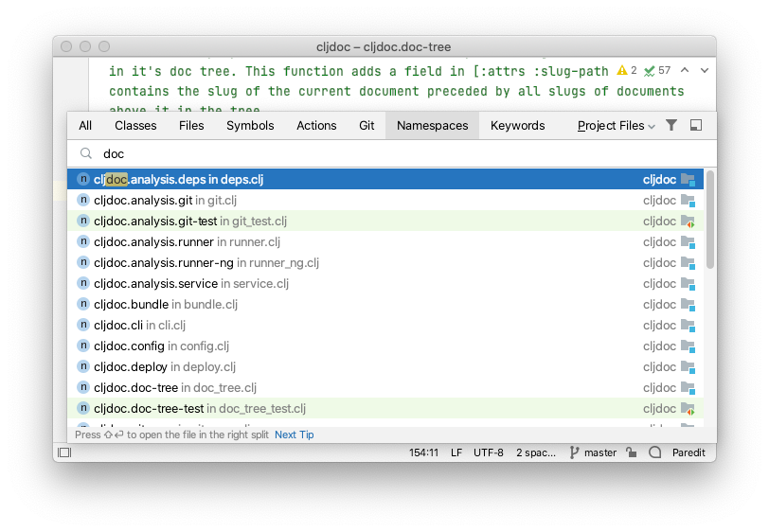Select cljdoc.doc-tree in doc_tree.clj result

(385, 387)
